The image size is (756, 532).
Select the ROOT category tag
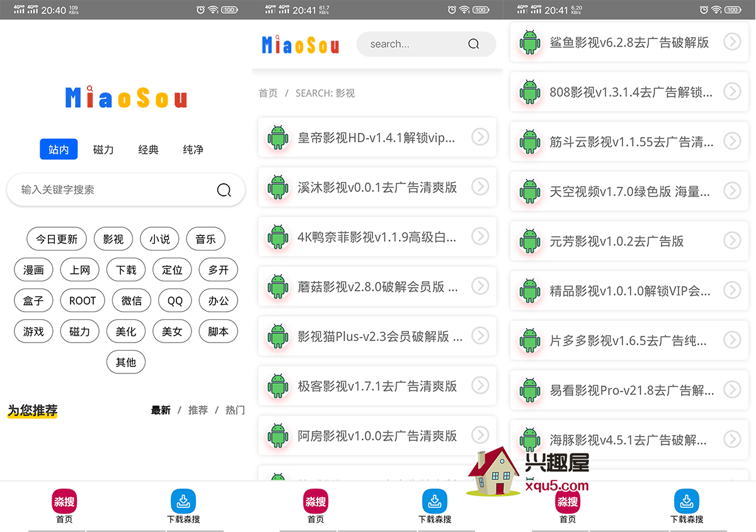tap(83, 301)
